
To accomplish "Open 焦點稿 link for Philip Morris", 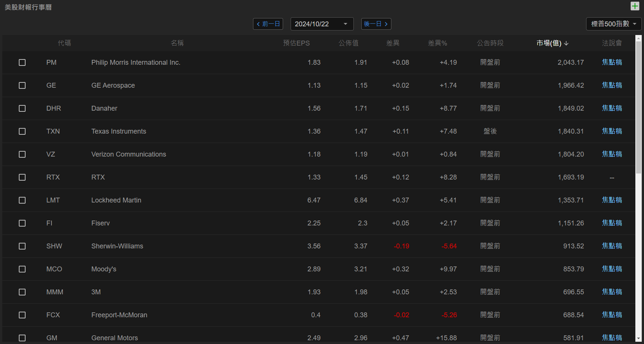I will pyautogui.click(x=612, y=62).
